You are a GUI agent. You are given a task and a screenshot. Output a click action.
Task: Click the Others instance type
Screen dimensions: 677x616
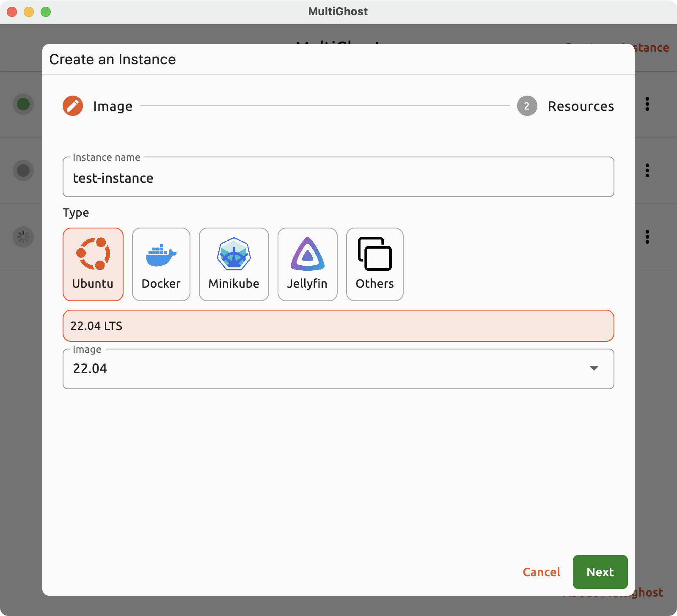(x=374, y=264)
